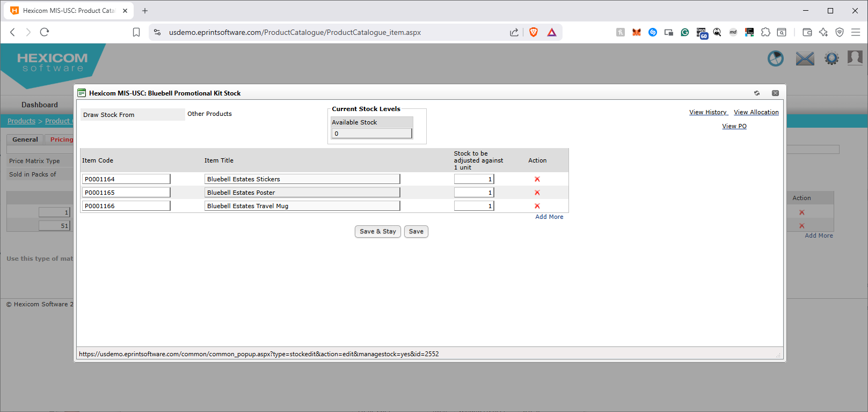Open View Allocation link
This screenshot has width=868, height=412.
tap(756, 112)
